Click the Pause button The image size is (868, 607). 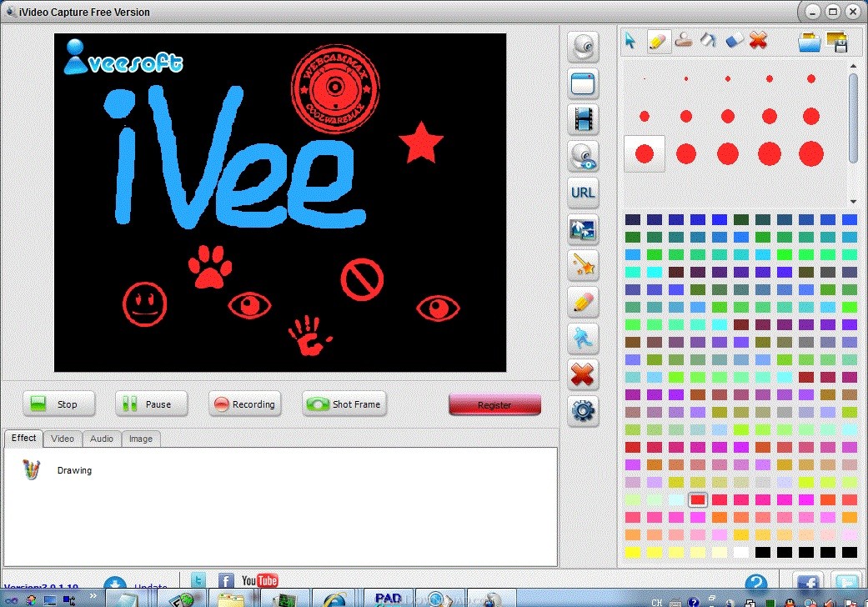point(152,404)
